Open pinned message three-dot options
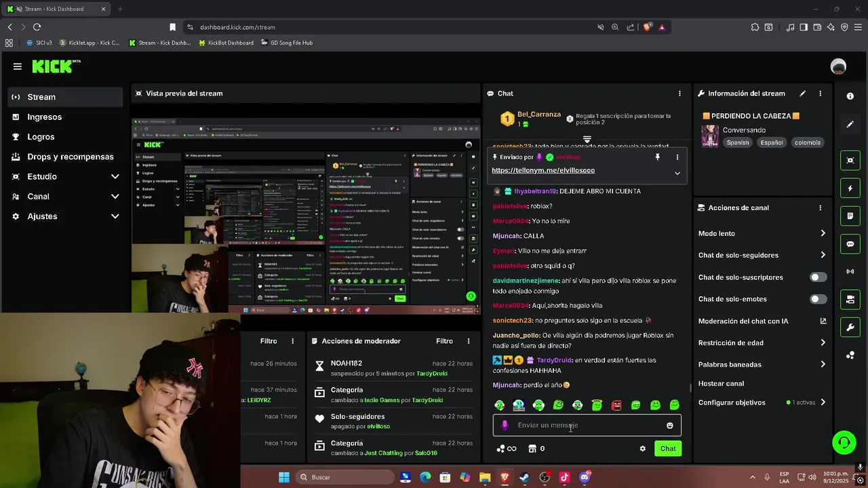 (677, 157)
